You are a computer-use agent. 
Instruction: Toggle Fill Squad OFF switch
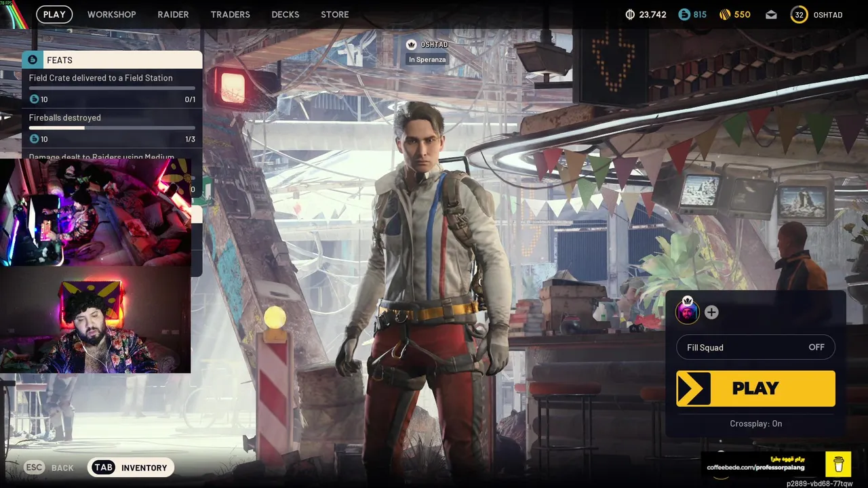pyautogui.click(x=755, y=347)
